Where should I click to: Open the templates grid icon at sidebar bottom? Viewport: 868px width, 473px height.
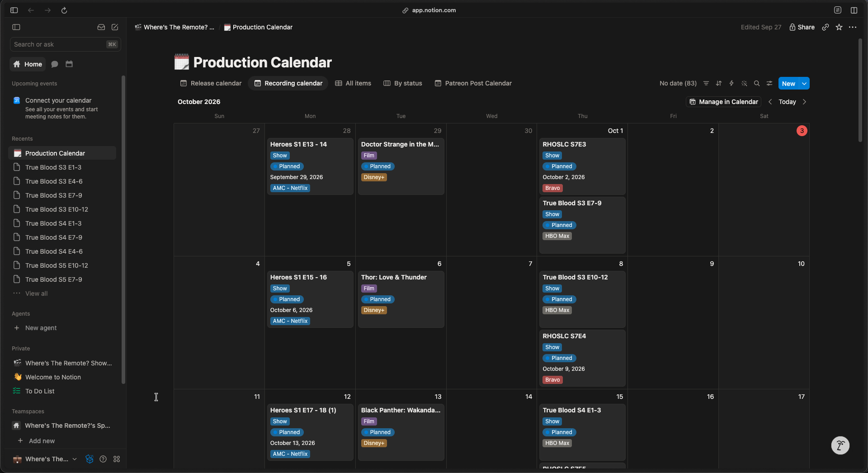117,459
